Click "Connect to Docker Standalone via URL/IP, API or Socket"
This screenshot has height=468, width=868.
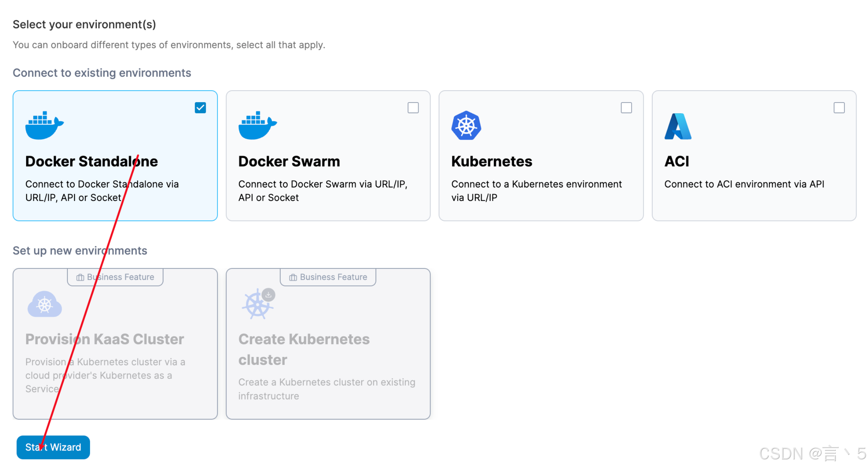click(102, 191)
